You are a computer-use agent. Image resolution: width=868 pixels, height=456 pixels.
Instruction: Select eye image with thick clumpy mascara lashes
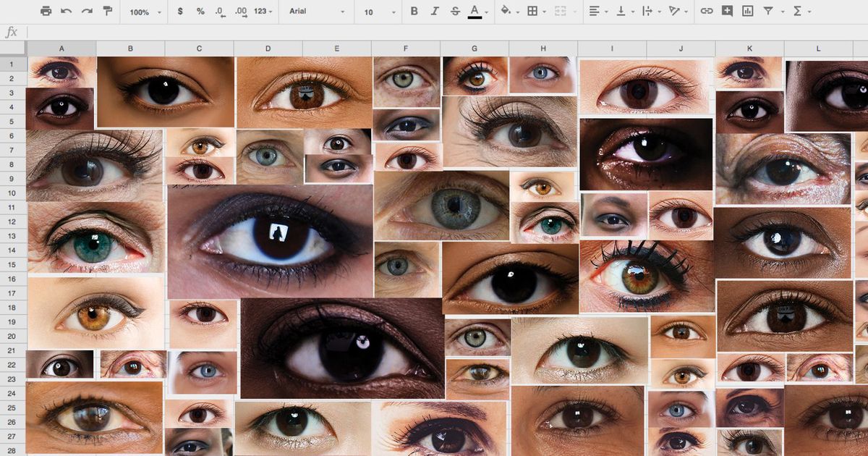coord(647,276)
